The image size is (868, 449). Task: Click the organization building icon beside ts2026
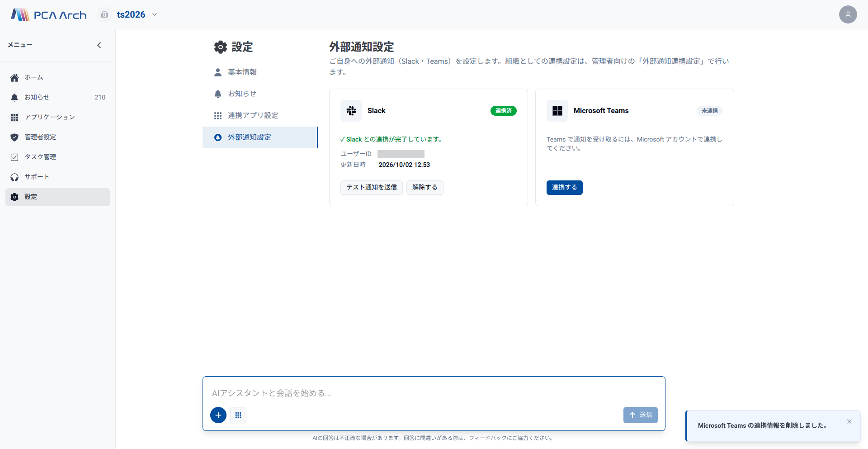coord(104,14)
